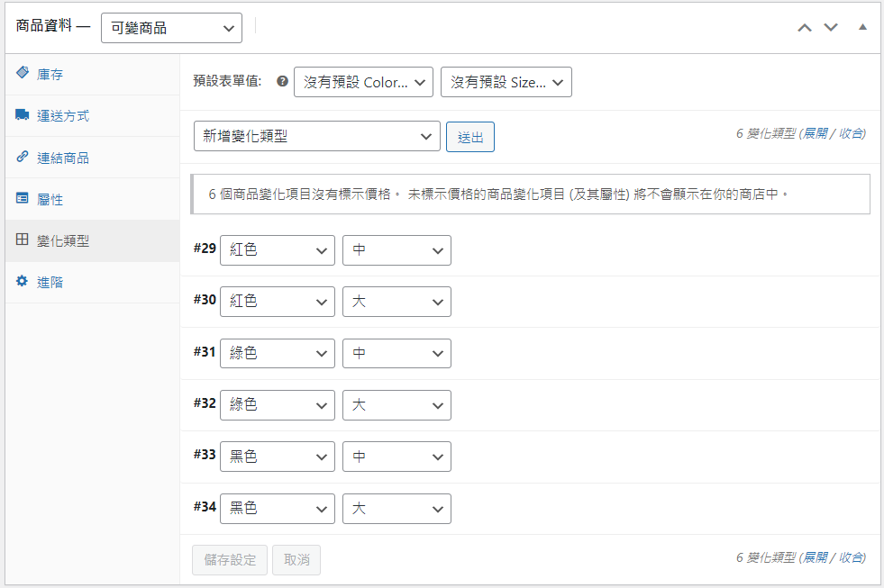884x588 pixels.
Task: Switch to the 運送方式 tab
Action: [63, 116]
